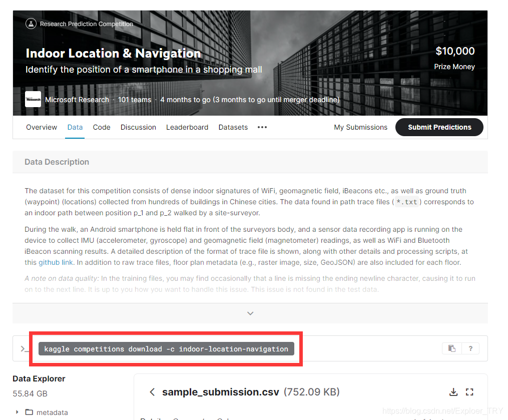Open the three-dot more tabs menu
The width and height of the screenshot is (508, 420).
point(262,127)
